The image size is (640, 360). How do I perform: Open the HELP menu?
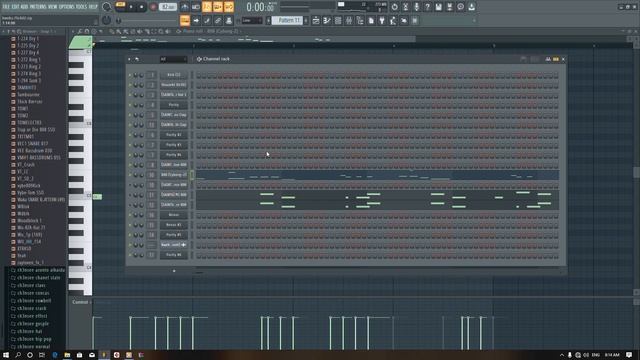(93, 7)
